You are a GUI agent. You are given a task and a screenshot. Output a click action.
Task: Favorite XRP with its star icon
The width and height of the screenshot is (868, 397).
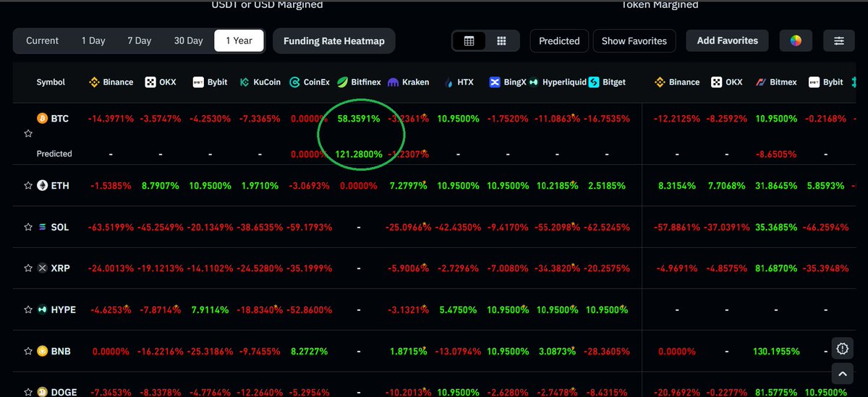point(28,268)
